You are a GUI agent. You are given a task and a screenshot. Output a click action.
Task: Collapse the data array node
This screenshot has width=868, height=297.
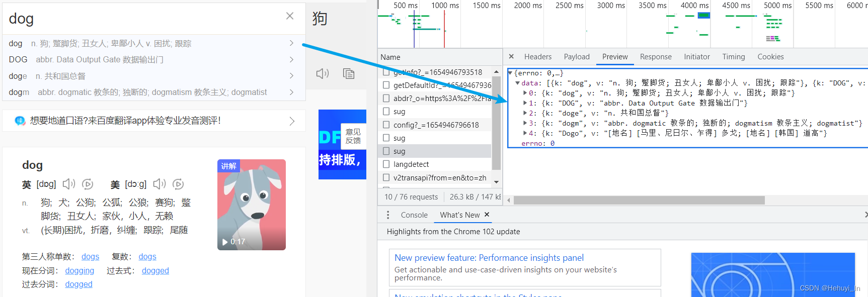coord(517,83)
